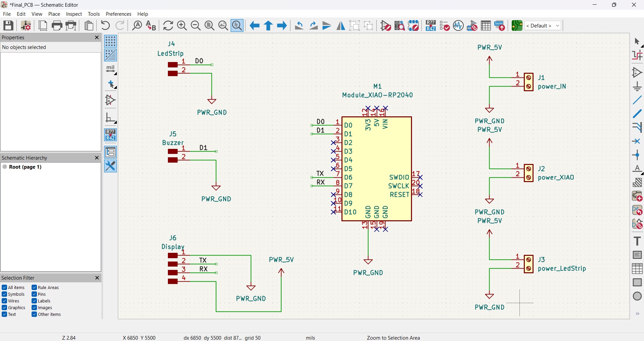Viewport: 644px width, 341px height.
Task: Rotate selection clockwise
Action: tap(313, 25)
